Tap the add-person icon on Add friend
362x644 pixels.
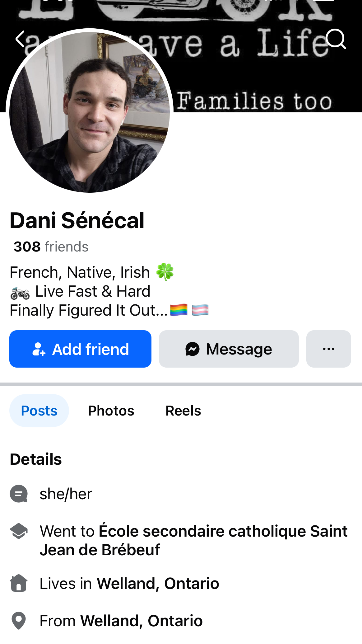[x=39, y=349]
